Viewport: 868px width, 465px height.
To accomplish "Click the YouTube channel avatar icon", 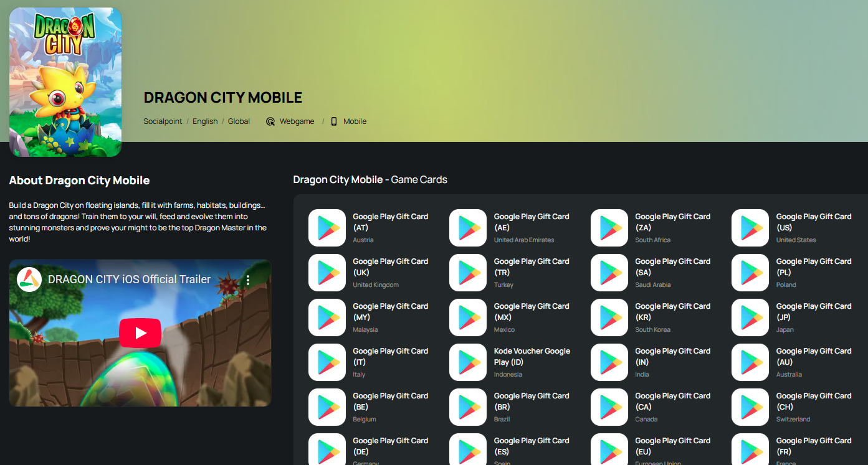I will (x=29, y=279).
